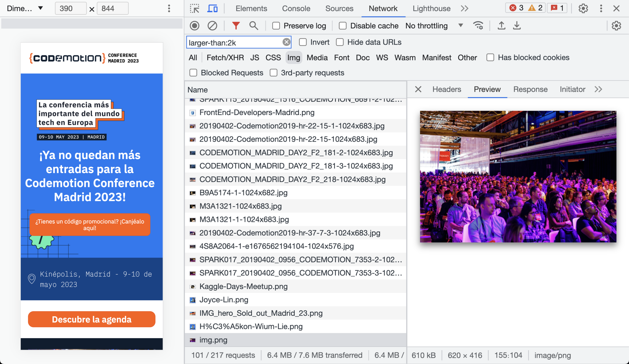This screenshot has width=629, height=364.
Task: Expand more DevTools tabs chevron
Action: (464, 8)
